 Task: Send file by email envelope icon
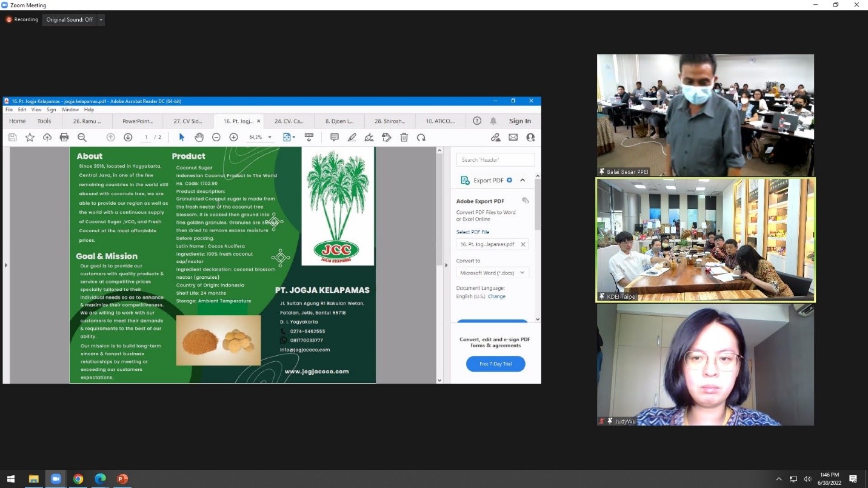point(513,138)
